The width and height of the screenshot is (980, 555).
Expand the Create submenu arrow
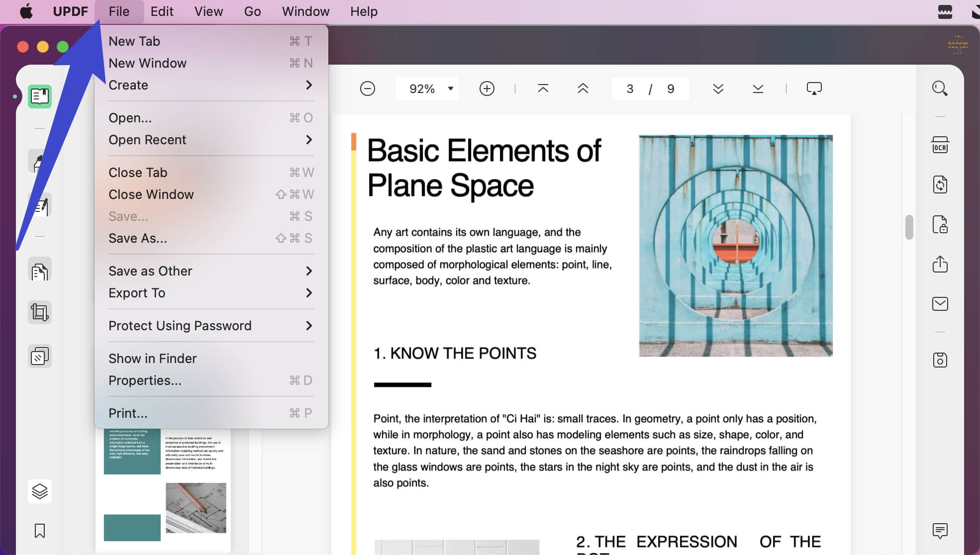309,85
